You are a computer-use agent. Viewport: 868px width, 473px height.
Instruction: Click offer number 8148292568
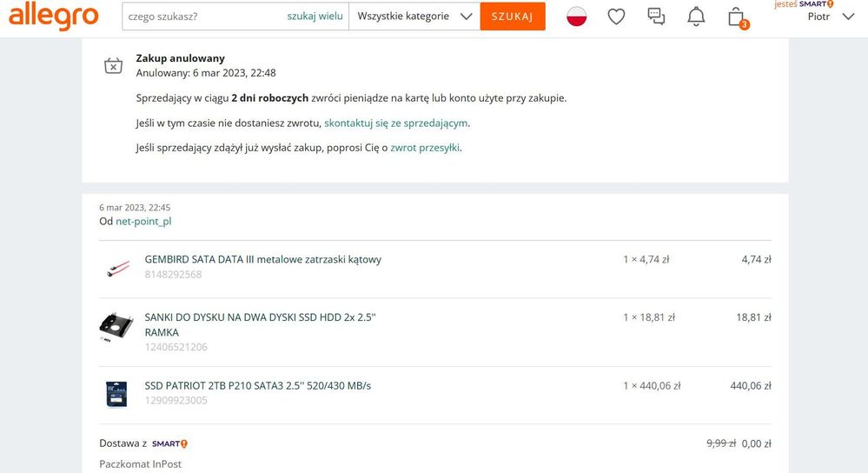173,274
